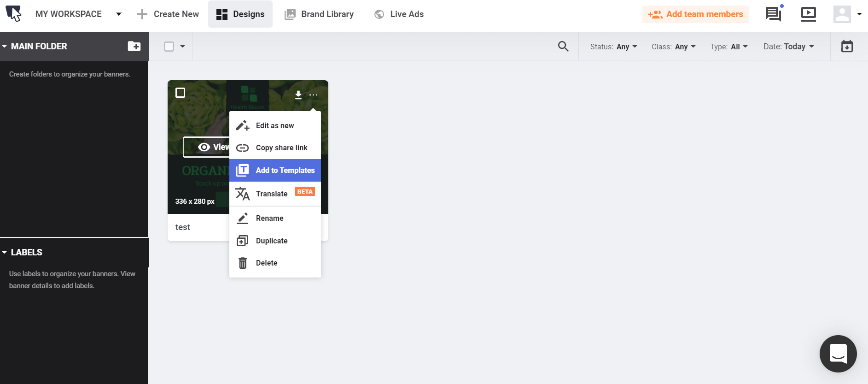Click the Templates T icon
The width and height of the screenshot is (868, 384).
coord(243,170)
